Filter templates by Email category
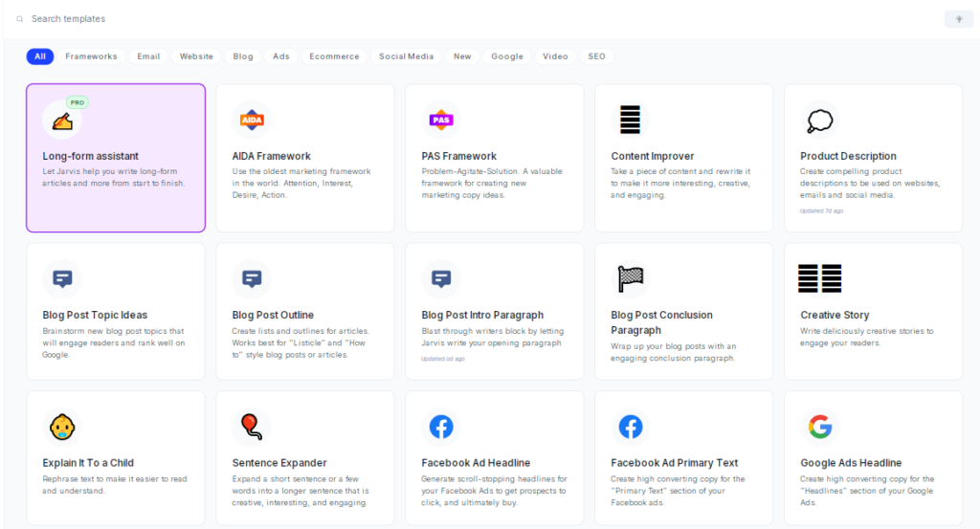Screen dimensions: 980x529 pos(148,56)
